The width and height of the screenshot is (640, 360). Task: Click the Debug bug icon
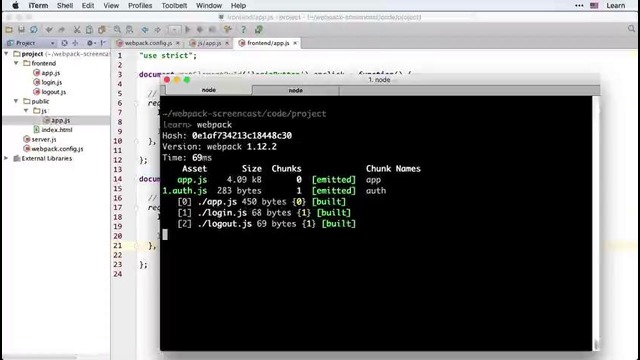[x=200, y=29]
